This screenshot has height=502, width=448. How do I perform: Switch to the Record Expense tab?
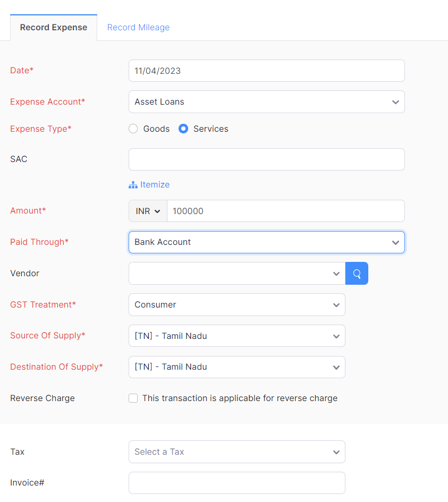pyautogui.click(x=53, y=27)
